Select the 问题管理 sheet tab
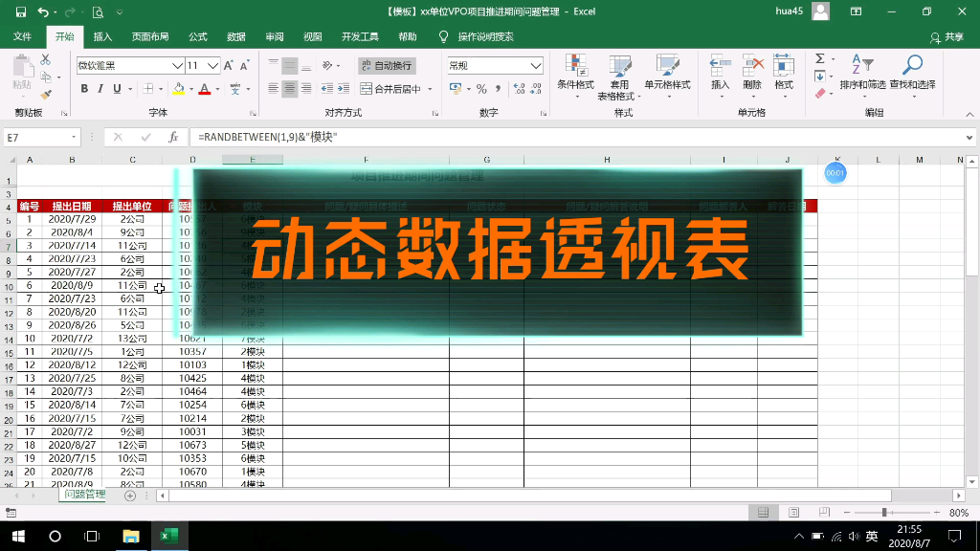Viewport: 980px width, 551px height. pyautogui.click(x=85, y=496)
